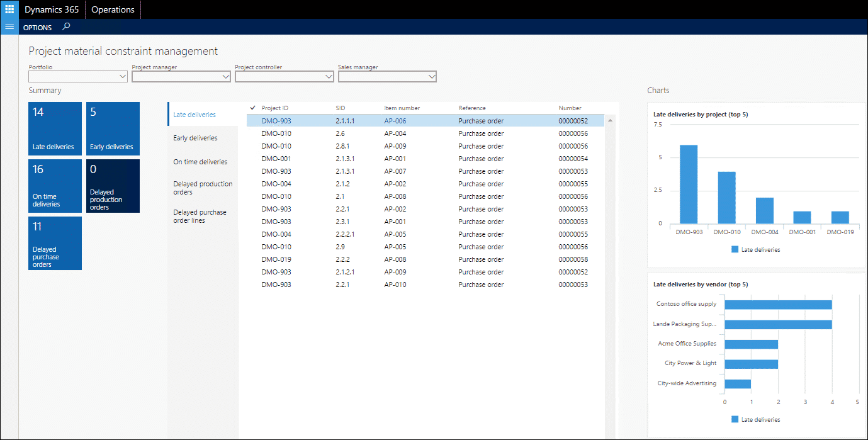Open the On time deliveries tab

[203, 162]
